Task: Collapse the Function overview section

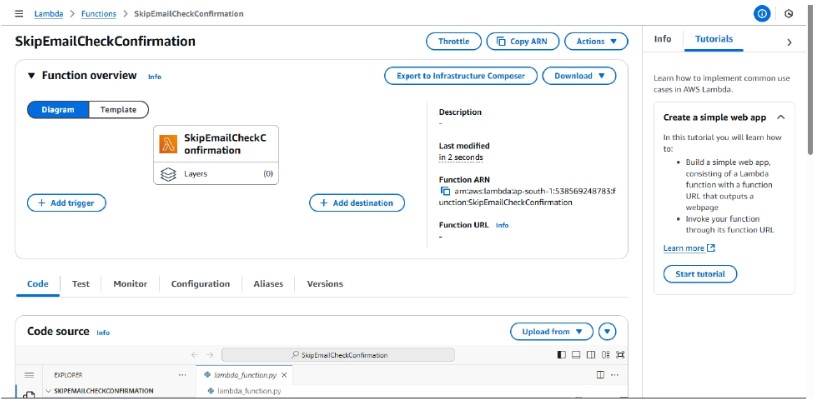Action: pos(31,75)
